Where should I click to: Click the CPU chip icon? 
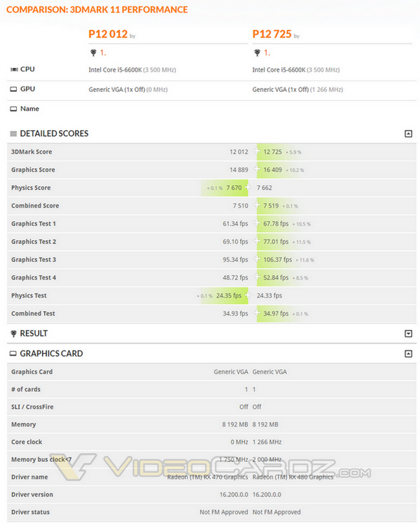14,69
